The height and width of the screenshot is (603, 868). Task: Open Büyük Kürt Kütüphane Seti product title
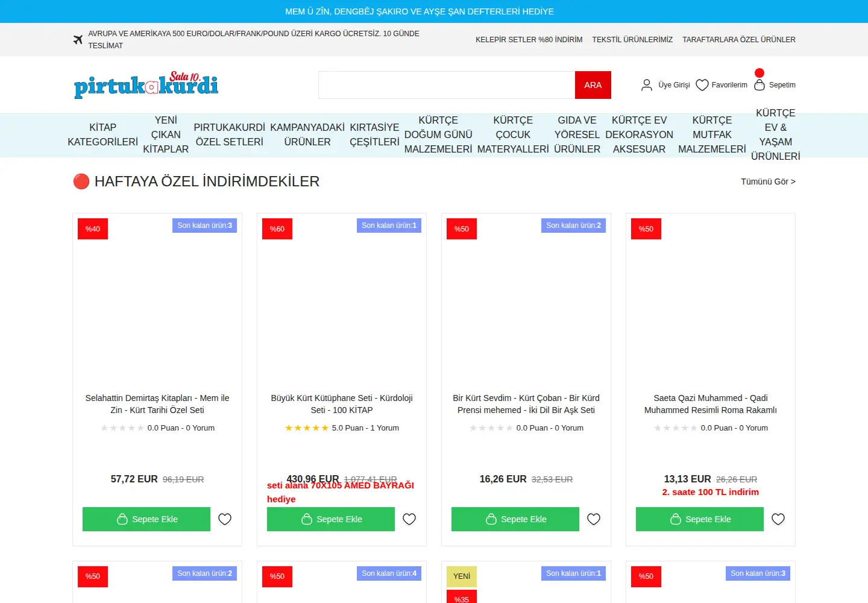(x=342, y=404)
